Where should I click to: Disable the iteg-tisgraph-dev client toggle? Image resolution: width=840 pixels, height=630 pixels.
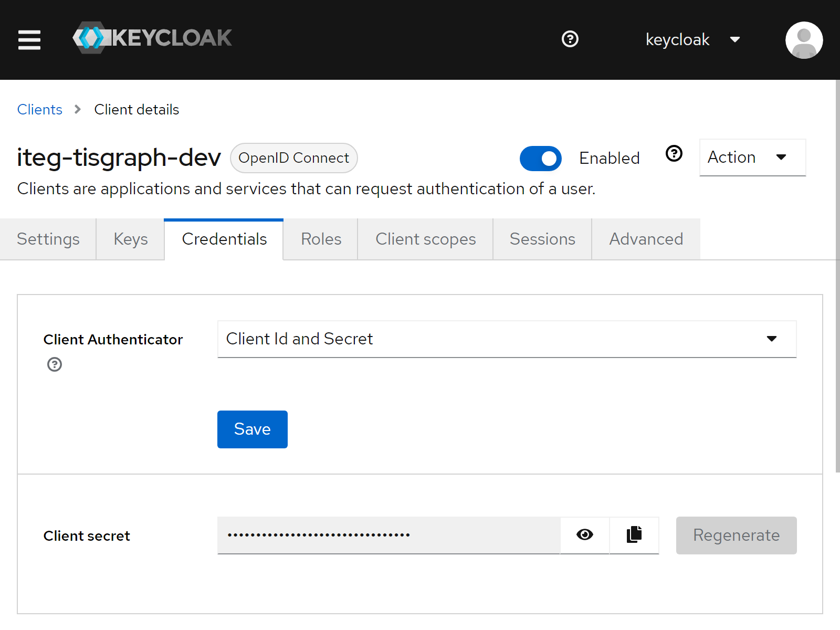point(541,158)
